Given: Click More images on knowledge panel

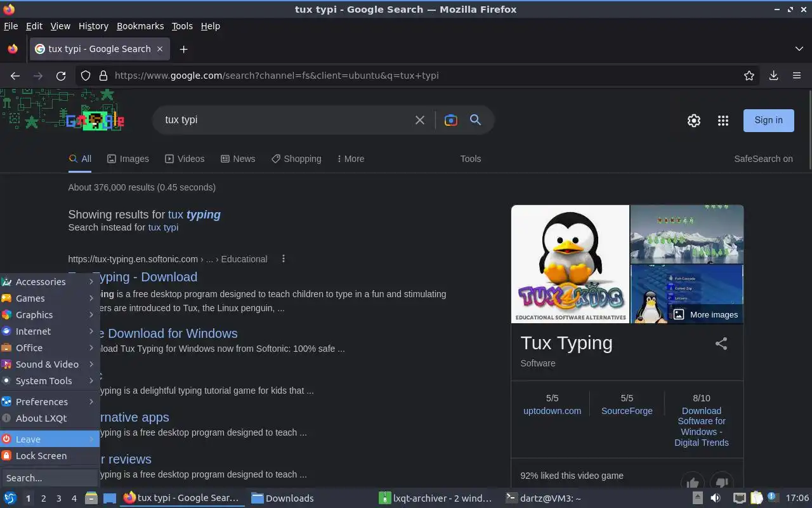Looking at the screenshot, I should (x=706, y=314).
